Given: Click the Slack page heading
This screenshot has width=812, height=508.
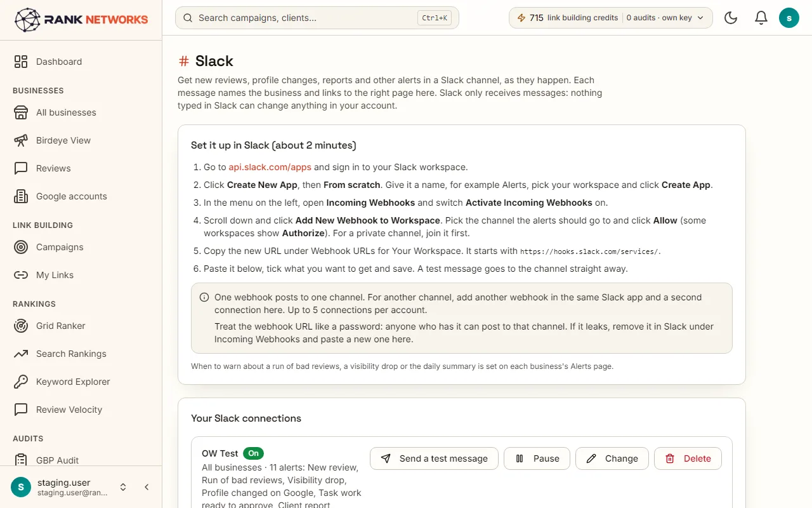Looking at the screenshot, I should pos(214,61).
